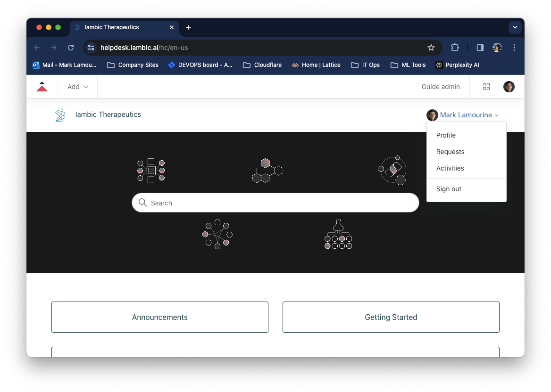This screenshot has height=392, width=551.
Task: Click the Guide admin link
Action: (441, 87)
